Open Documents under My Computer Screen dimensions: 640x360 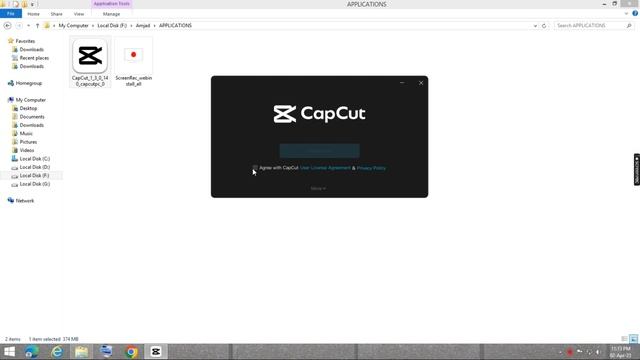(x=32, y=117)
